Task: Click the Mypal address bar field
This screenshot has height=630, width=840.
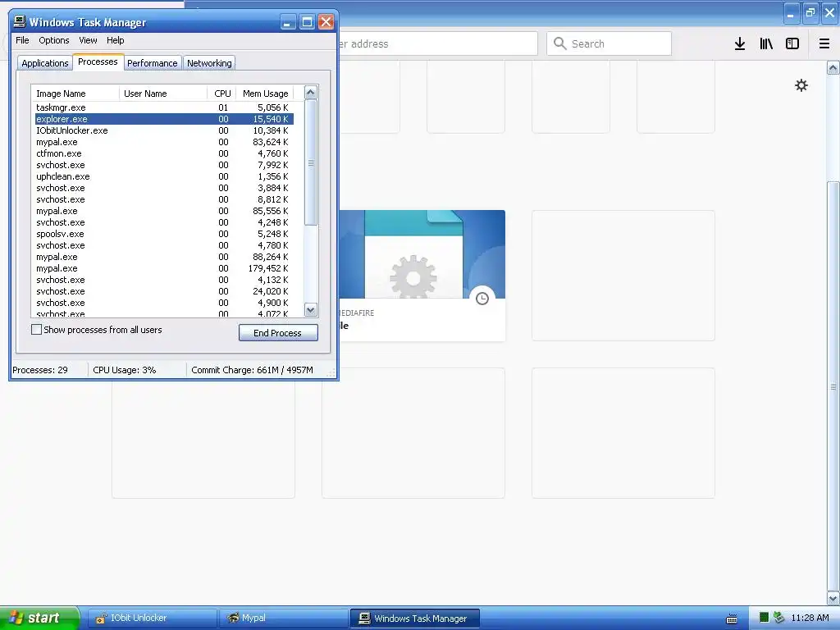Action: point(437,43)
